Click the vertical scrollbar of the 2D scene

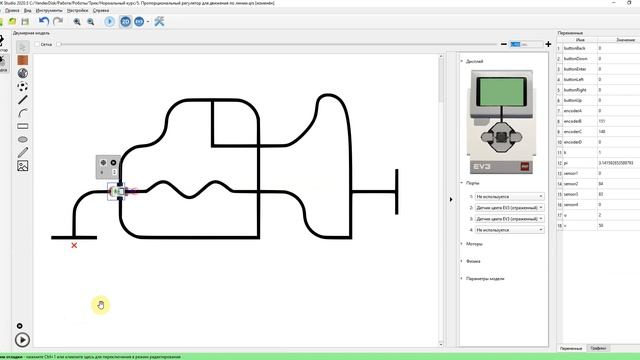pyautogui.click(x=441, y=200)
